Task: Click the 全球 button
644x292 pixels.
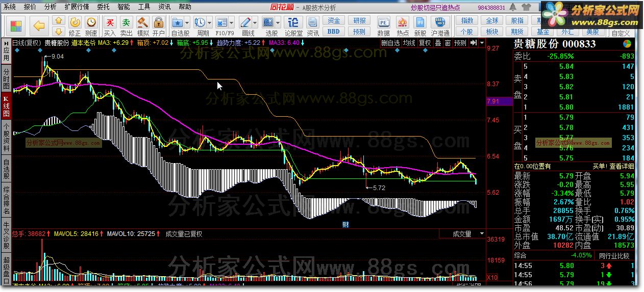Action: click(492, 21)
